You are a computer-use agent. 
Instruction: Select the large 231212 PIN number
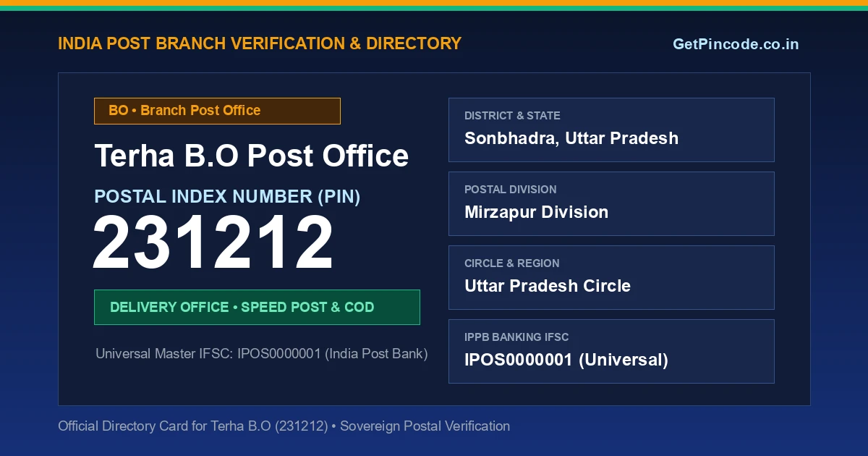coord(213,244)
